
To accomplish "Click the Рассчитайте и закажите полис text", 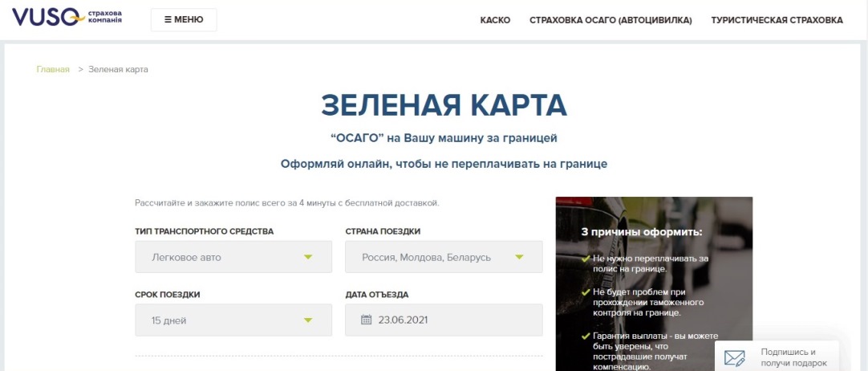I will click(x=286, y=202).
